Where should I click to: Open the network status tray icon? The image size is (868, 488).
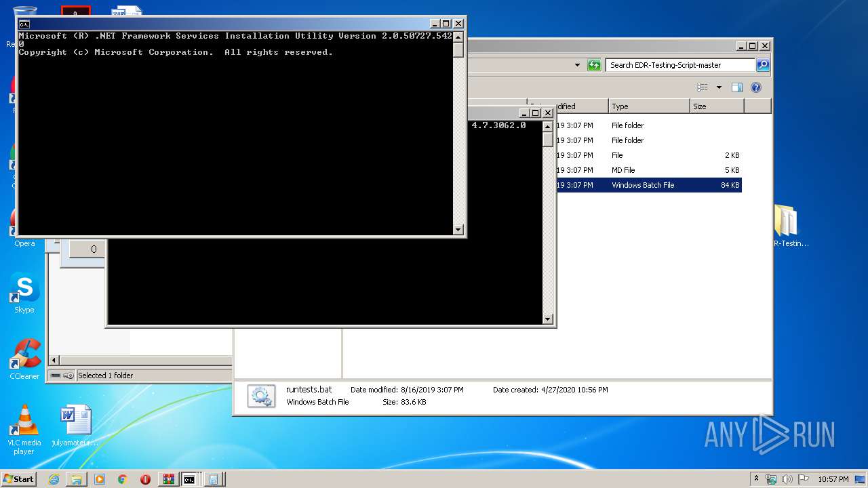click(771, 479)
